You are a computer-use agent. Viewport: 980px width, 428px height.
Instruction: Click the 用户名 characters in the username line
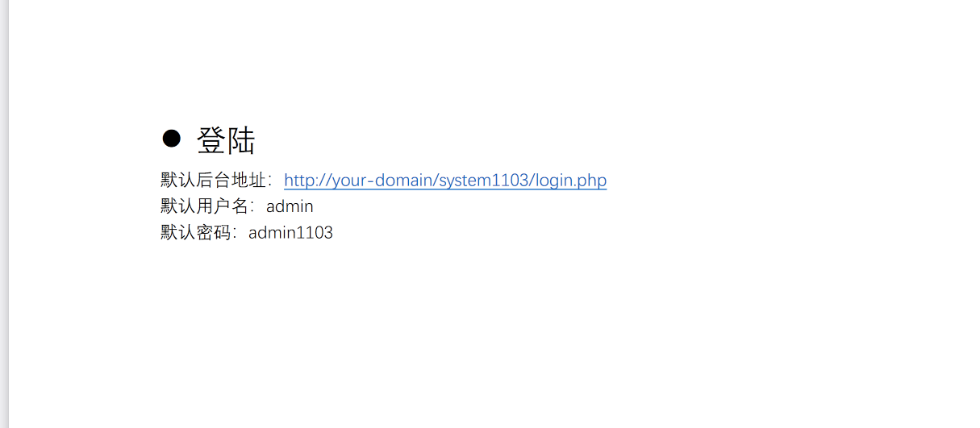tap(223, 206)
